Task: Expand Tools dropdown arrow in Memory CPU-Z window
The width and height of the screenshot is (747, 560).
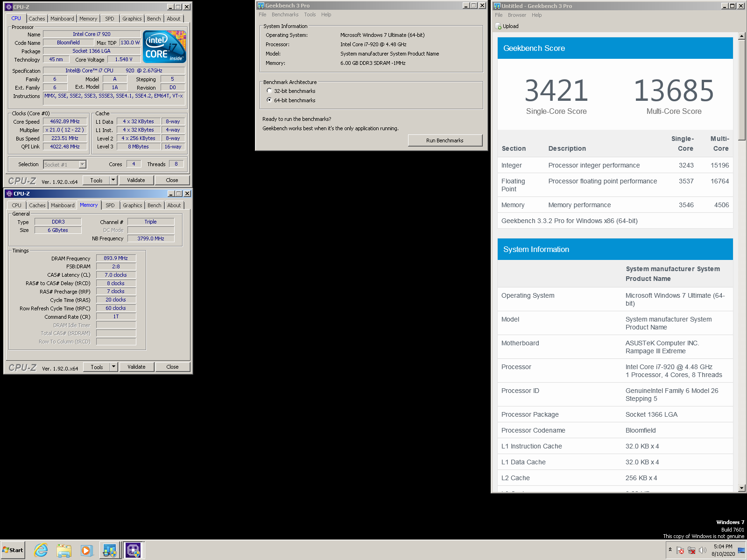Action: [x=113, y=367]
